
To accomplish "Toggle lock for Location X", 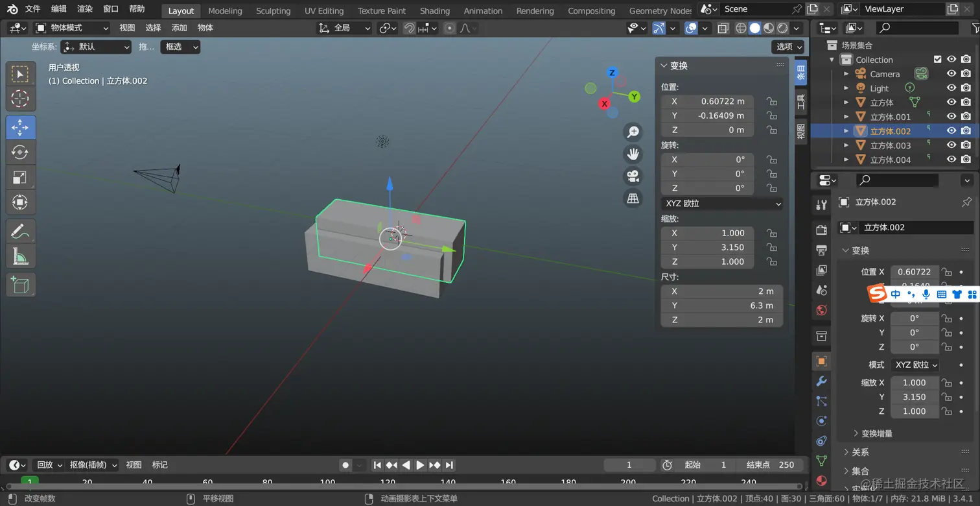I will tap(771, 101).
